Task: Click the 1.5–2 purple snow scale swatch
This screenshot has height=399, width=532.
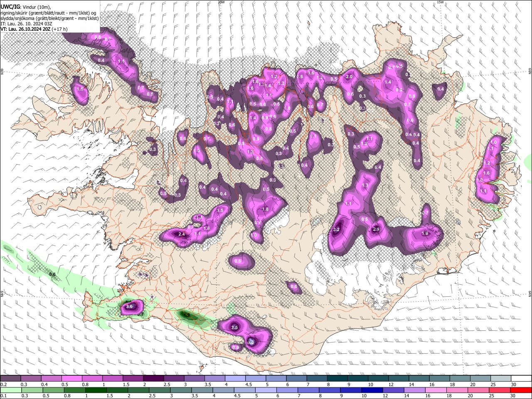Action: pos(133,378)
